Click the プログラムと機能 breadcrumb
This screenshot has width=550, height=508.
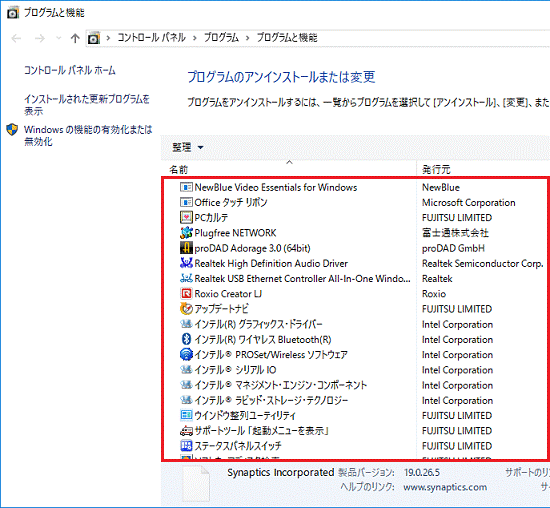coord(287,38)
